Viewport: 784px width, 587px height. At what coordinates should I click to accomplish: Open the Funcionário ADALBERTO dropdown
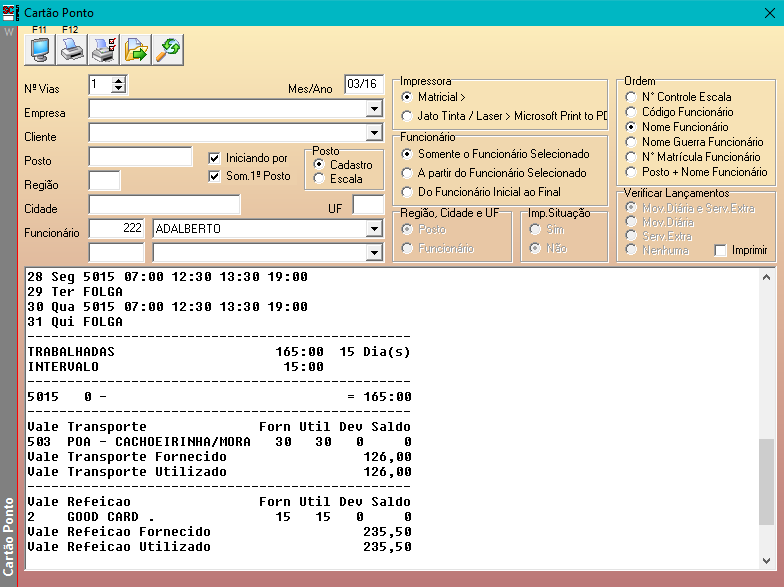[x=374, y=229]
